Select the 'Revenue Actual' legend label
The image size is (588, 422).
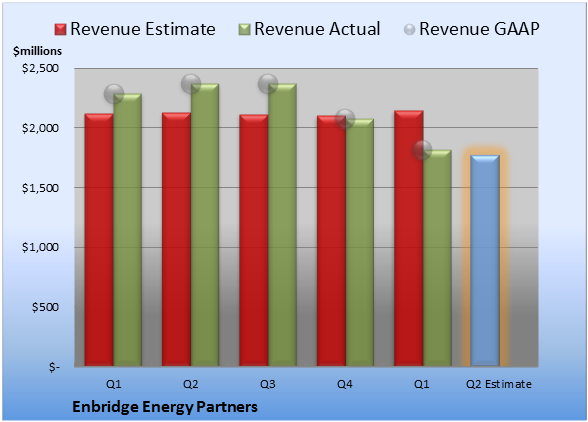pos(317,29)
